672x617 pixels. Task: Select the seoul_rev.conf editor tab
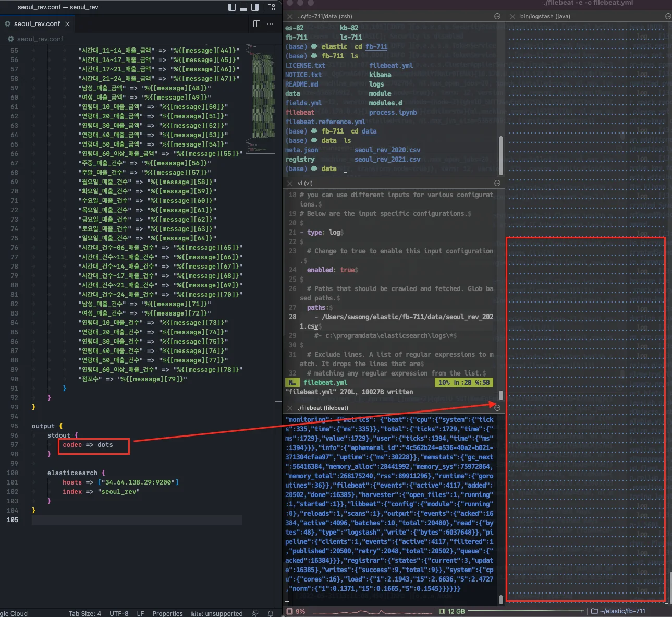pos(36,24)
